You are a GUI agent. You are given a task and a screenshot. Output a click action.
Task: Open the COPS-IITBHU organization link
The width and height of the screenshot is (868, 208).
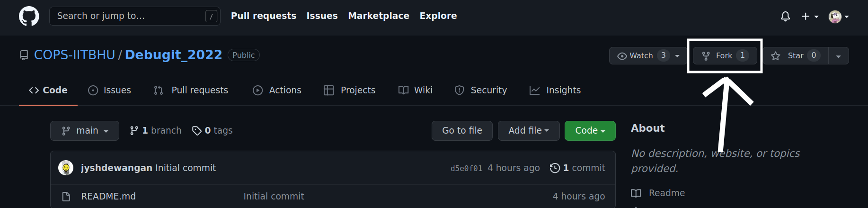[x=75, y=55]
